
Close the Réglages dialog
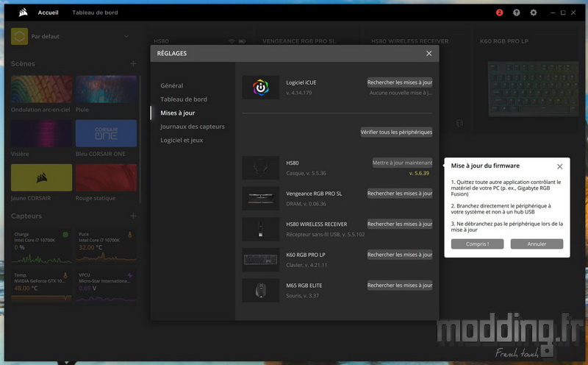coord(429,53)
